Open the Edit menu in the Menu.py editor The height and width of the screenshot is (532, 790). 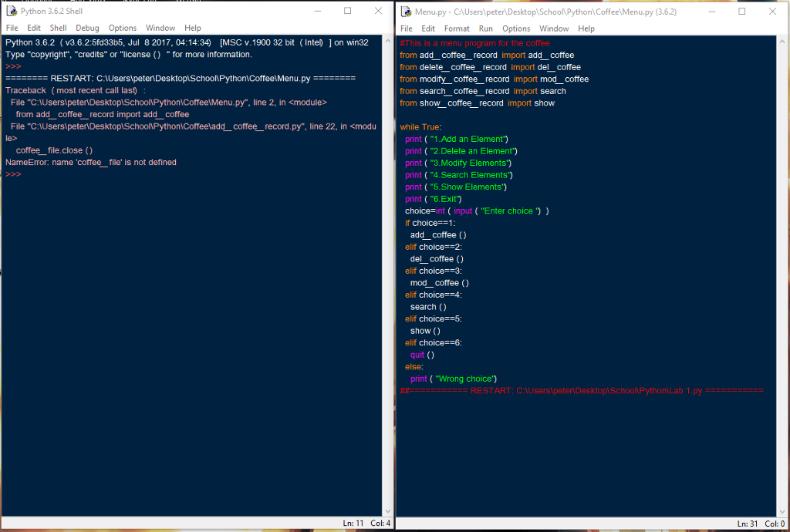(x=428, y=29)
